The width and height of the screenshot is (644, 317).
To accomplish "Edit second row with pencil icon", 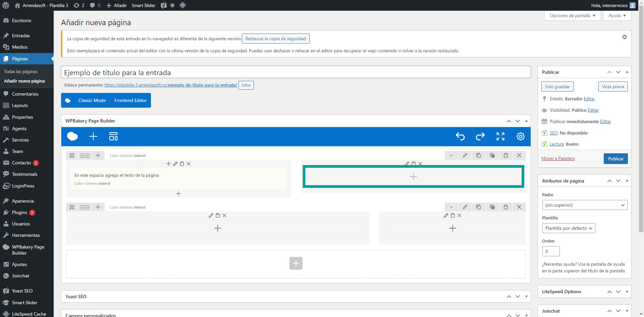I will pyautogui.click(x=465, y=207).
